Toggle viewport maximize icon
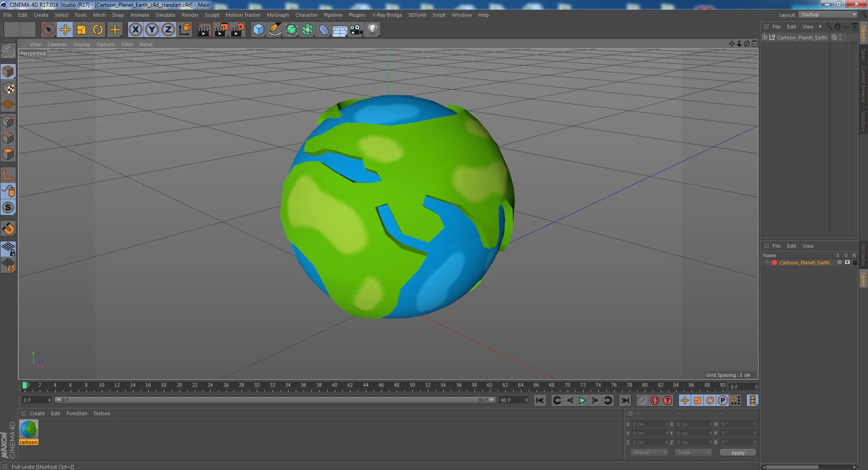The height and width of the screenshot is (470, 868). (x=754, y=44)
